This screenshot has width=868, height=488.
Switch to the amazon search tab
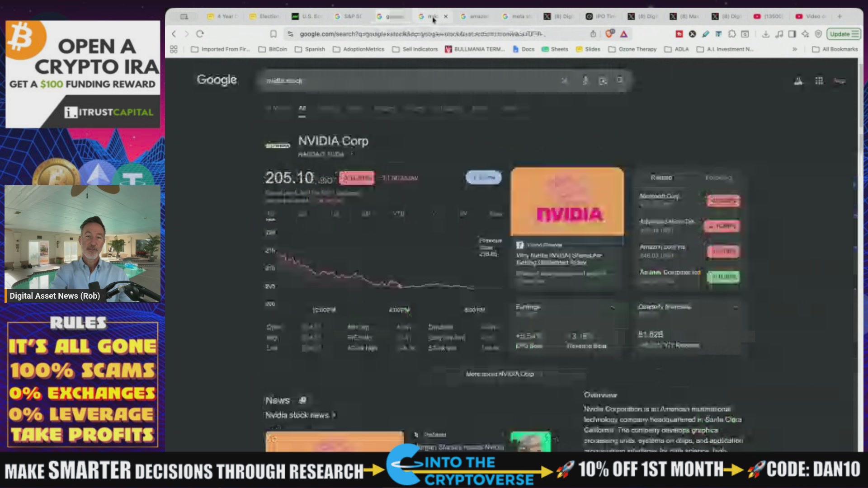coord(475,16)
